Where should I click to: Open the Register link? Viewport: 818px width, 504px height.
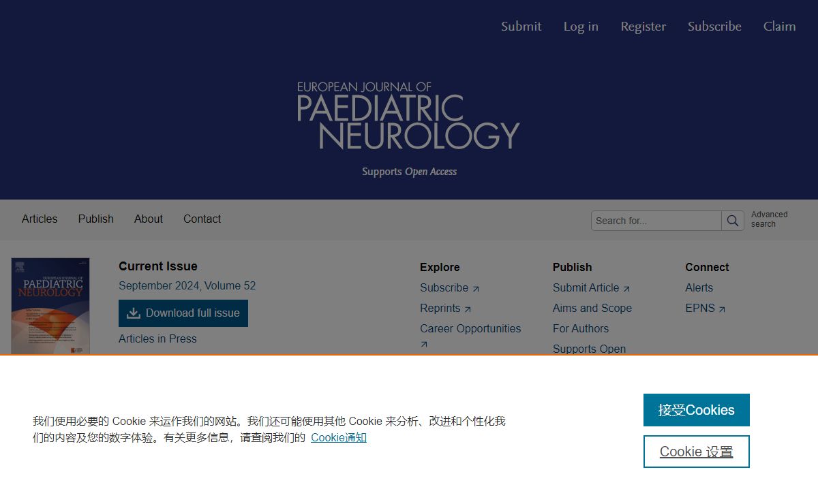pos(643,27)
